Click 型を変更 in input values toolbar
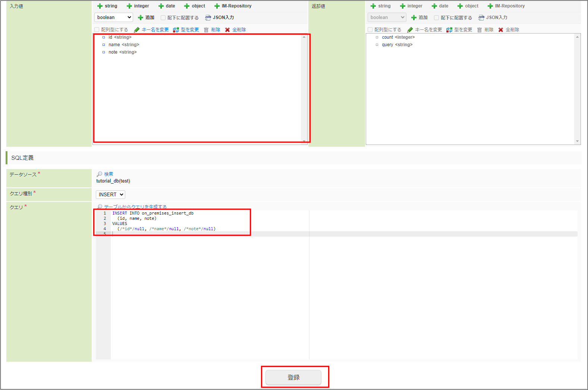588x390 pixels. coord(186,30)
